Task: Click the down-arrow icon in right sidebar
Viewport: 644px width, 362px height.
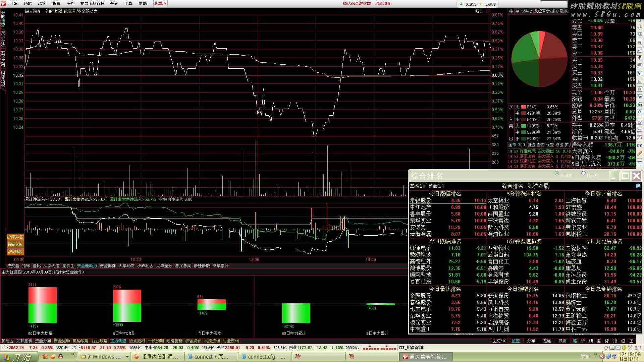Action: click(639, 27)
